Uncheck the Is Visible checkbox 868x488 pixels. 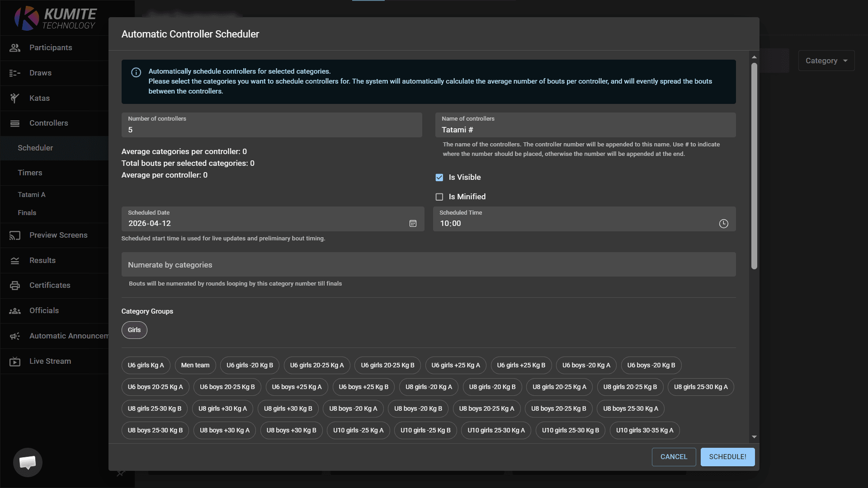coord(439,177)
